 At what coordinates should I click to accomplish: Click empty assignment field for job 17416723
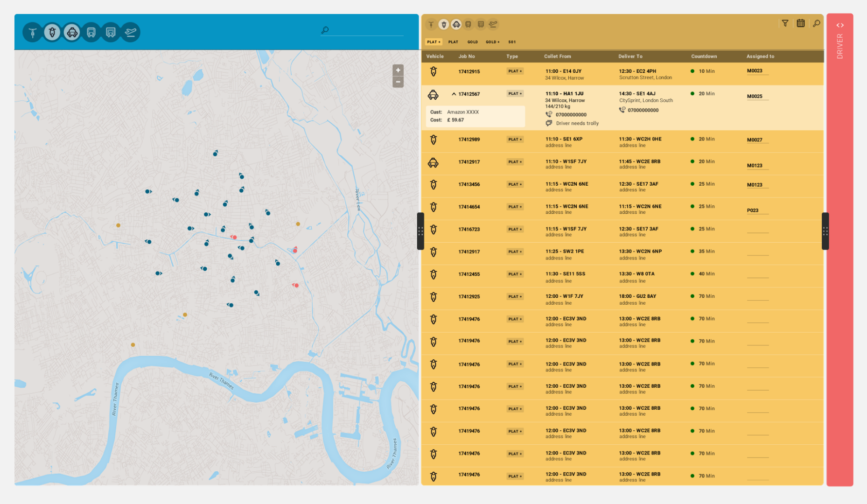point(758,229)
